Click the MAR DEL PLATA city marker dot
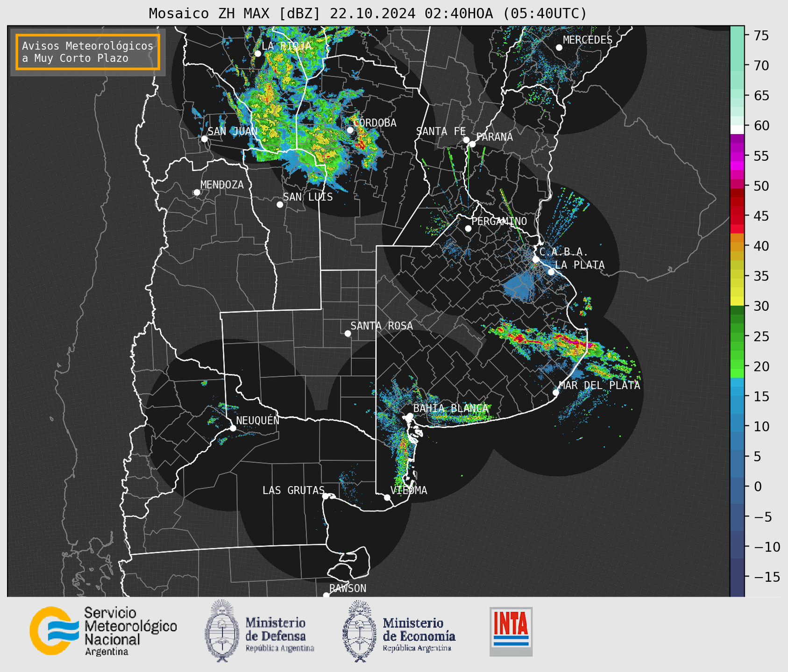 point(556,393)
